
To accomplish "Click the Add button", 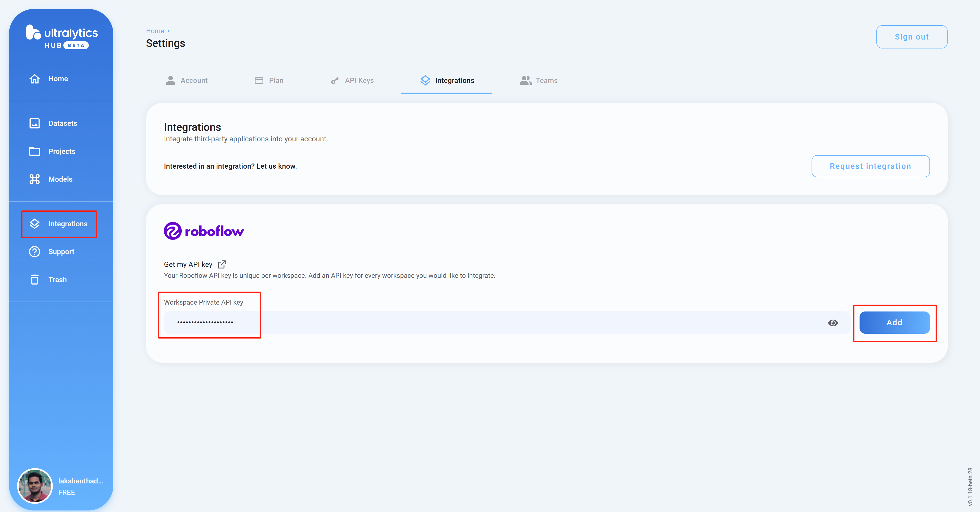I will (x=894, y=322).
